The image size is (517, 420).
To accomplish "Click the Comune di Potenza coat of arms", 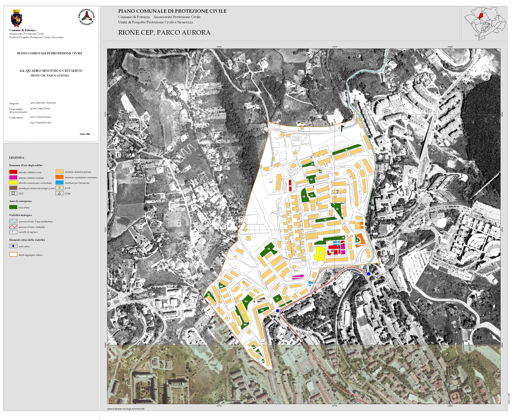I will pos(16,18).
